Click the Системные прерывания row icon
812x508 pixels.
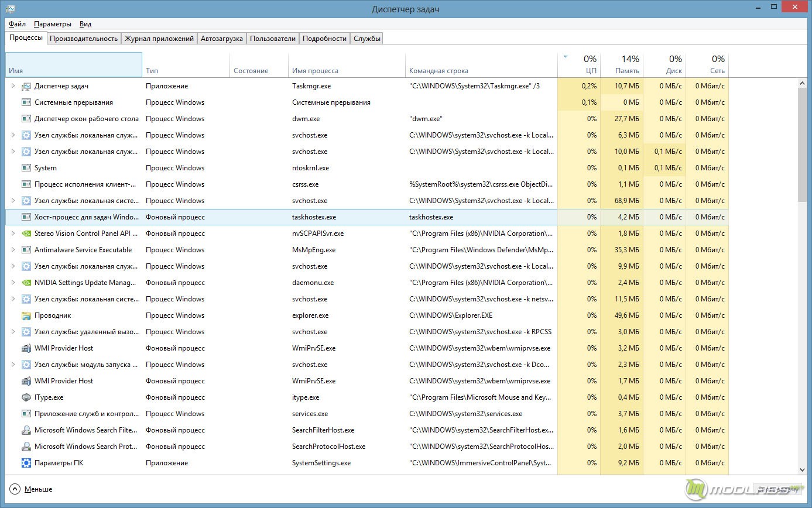pyautogui.click(x=26, y=102)
